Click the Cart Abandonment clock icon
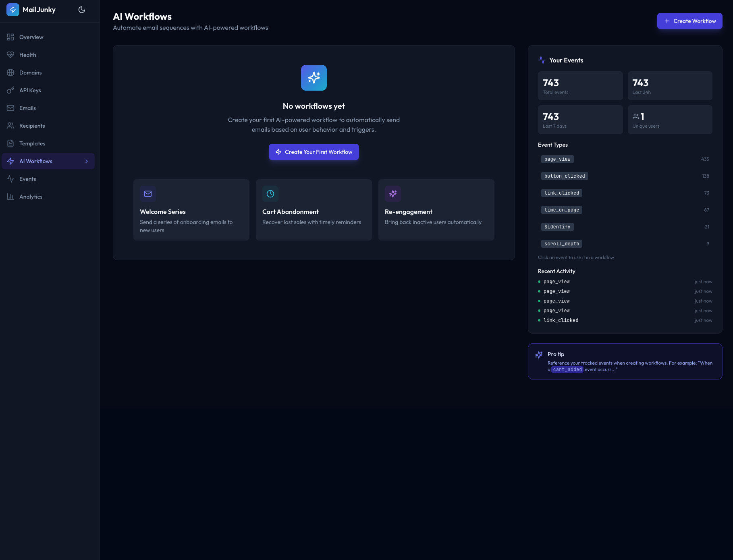Screen dimensions: 733x560 click(270, 194)
